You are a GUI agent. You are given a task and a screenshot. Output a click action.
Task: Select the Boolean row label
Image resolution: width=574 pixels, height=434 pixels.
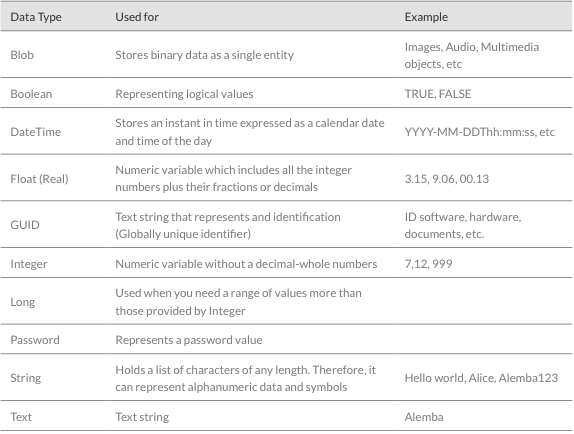[31, 94]
